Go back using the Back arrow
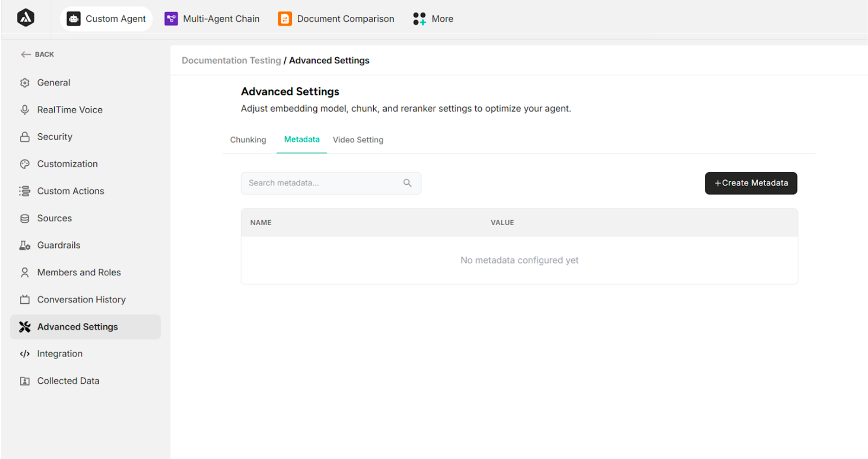This screenshot has width=868, height=459. (26, 54)
